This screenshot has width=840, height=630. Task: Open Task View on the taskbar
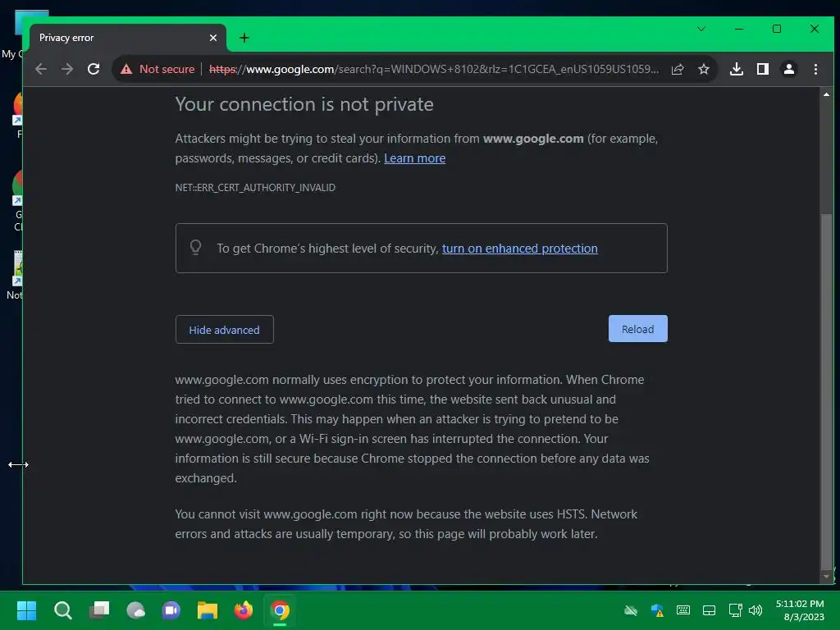(x=99, y=610)
